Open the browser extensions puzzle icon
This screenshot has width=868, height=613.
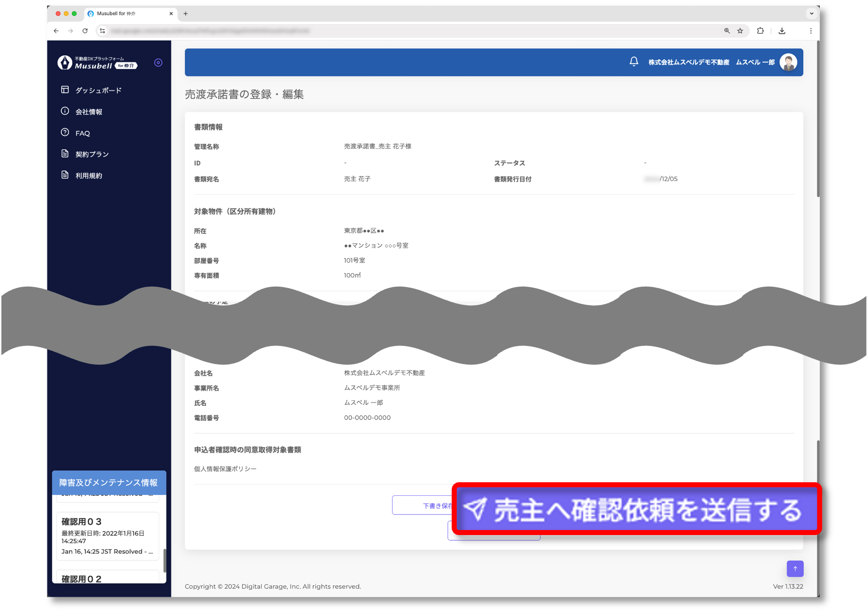pyautogui.click(x=760, y=31)
